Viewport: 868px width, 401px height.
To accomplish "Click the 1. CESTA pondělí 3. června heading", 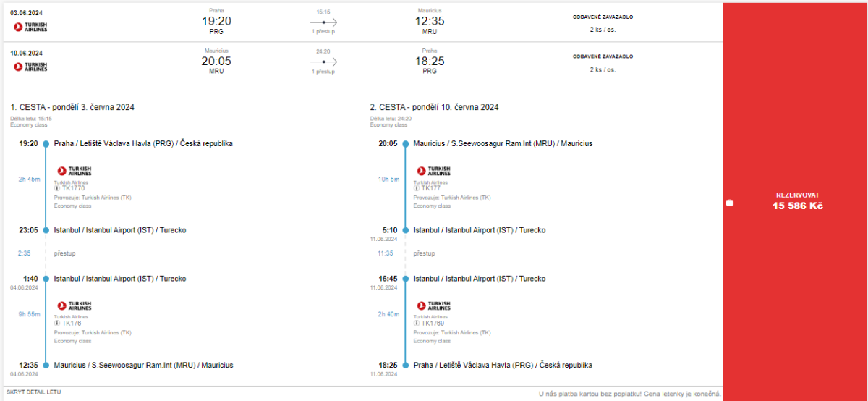I will pyautogui.click(x=72, y=107).
